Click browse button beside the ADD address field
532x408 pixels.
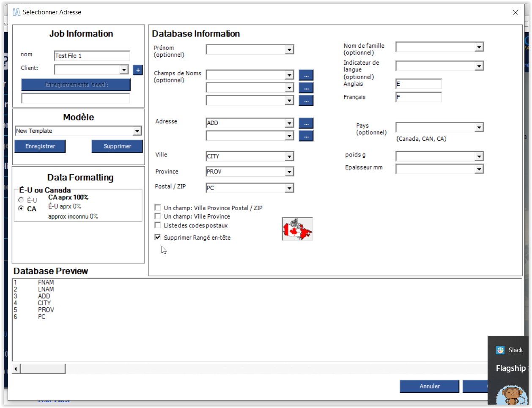pyautogui.click(x=306, y=123)
